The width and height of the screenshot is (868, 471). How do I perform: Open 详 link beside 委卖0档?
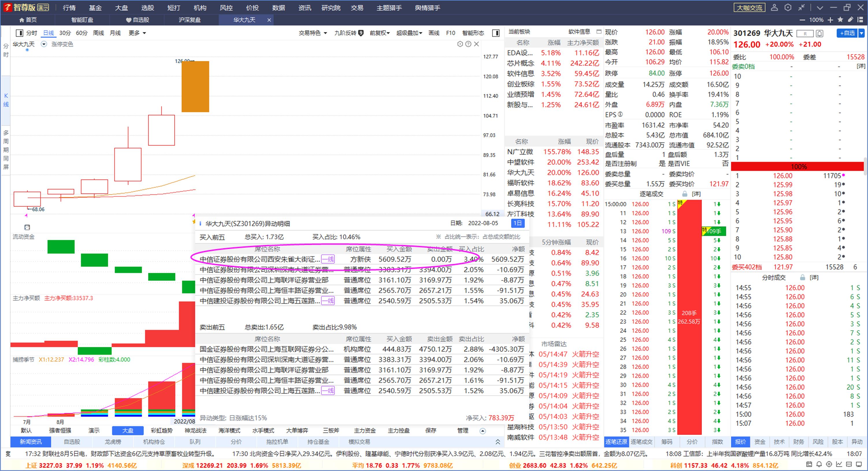tap(861, 66)
